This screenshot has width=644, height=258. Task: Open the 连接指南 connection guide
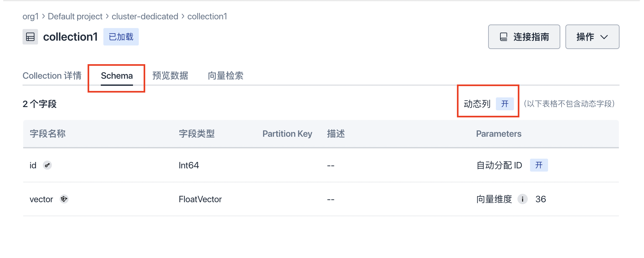click(x=524, y=37)
